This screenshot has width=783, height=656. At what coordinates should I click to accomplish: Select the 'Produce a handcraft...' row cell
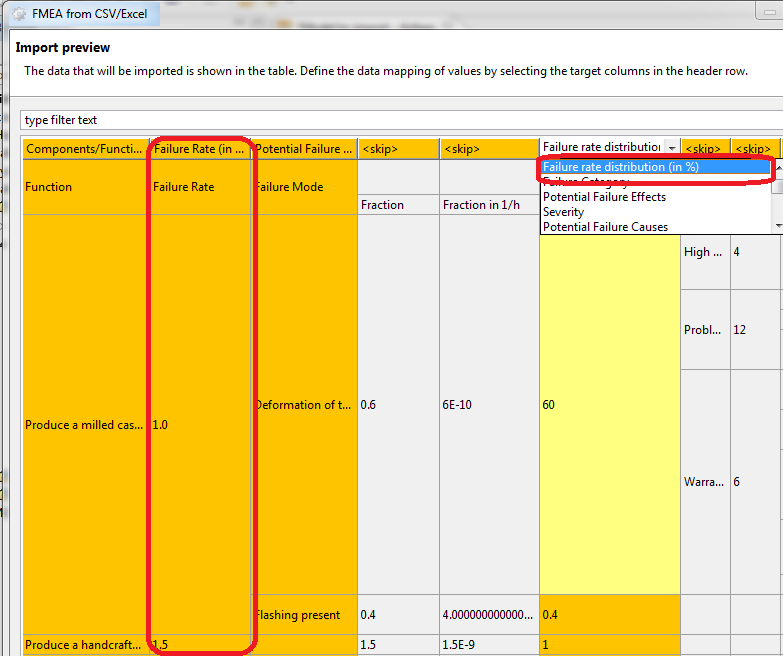tap(85, 645)
